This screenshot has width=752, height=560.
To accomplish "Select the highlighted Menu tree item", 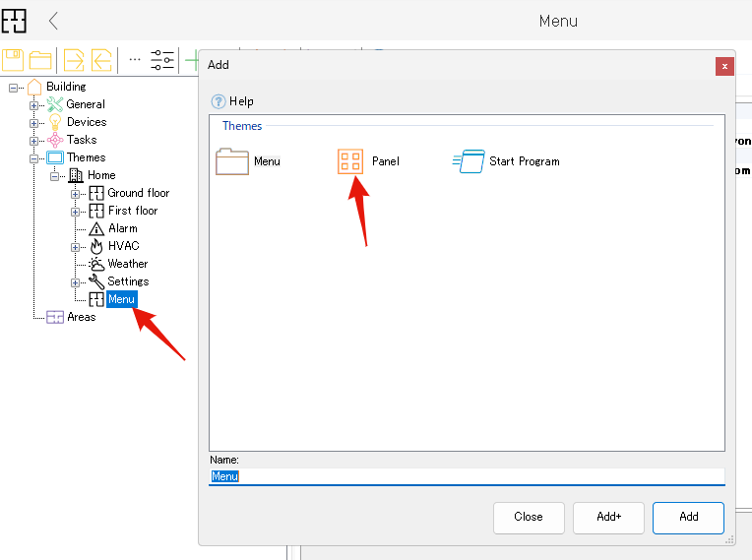I will (x=121, y=299).
